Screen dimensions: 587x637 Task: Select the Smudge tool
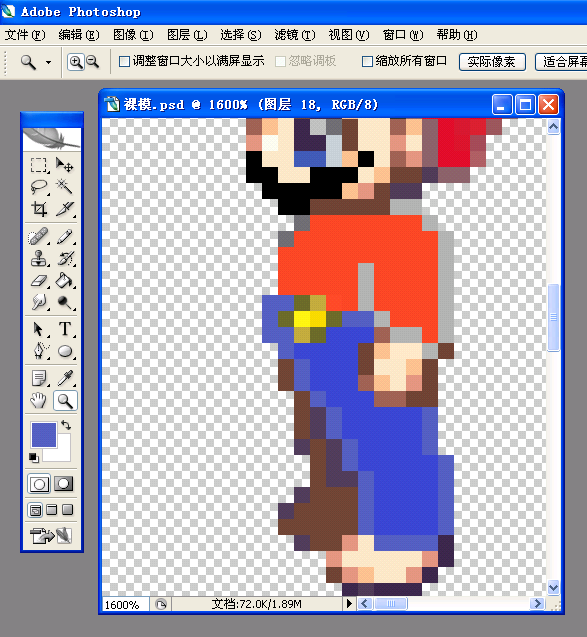click(x=39, y=302)
